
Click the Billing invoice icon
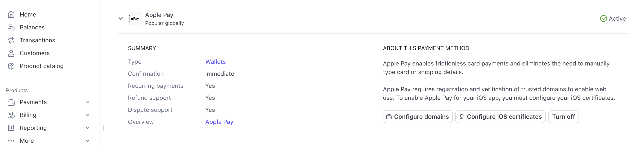click(11, 115)
